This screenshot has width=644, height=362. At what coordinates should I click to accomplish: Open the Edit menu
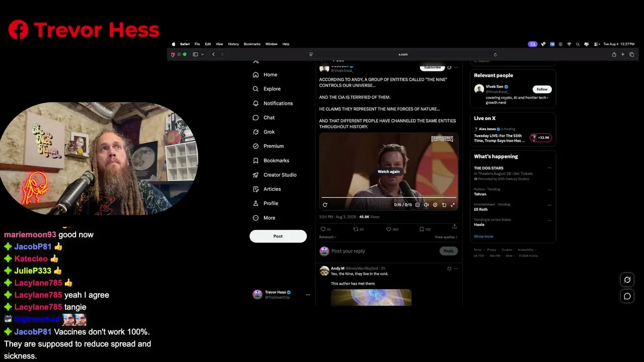coord(208,44)
